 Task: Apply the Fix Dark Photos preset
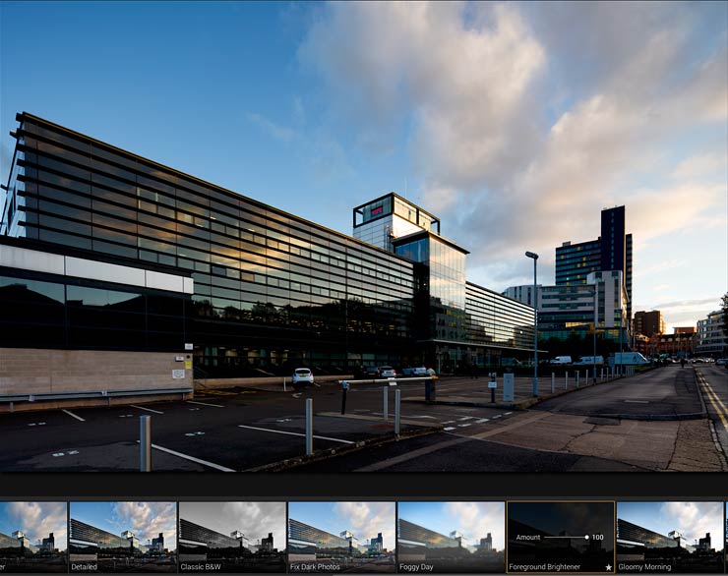341,537
